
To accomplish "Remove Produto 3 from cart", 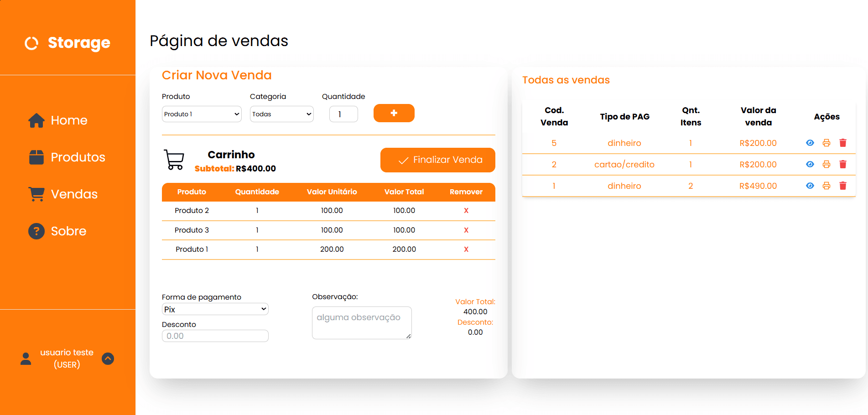I will [x=466, y=230].
